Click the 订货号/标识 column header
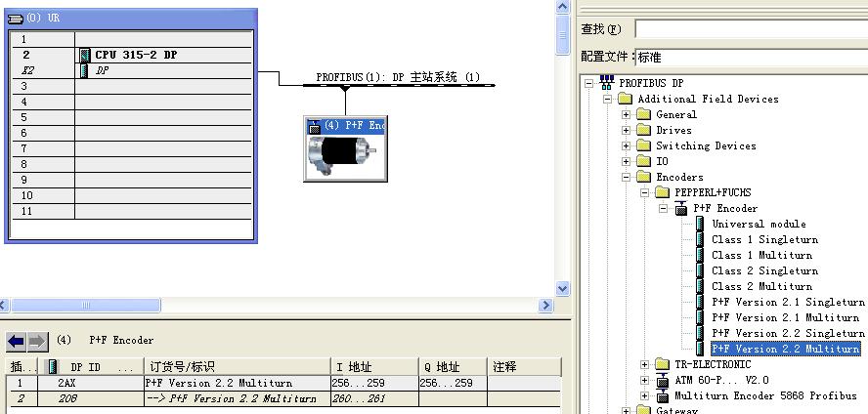 click(x=238, y=366)
